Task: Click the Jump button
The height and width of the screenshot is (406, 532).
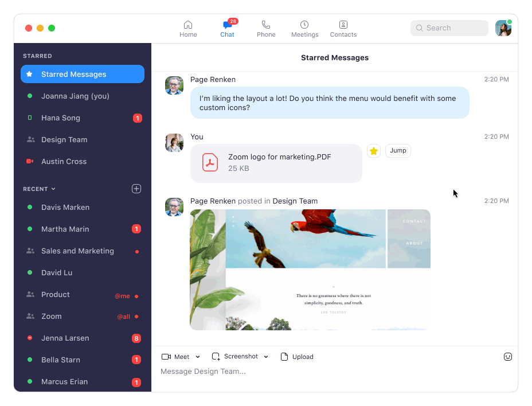Action: [x=398, y=150]
